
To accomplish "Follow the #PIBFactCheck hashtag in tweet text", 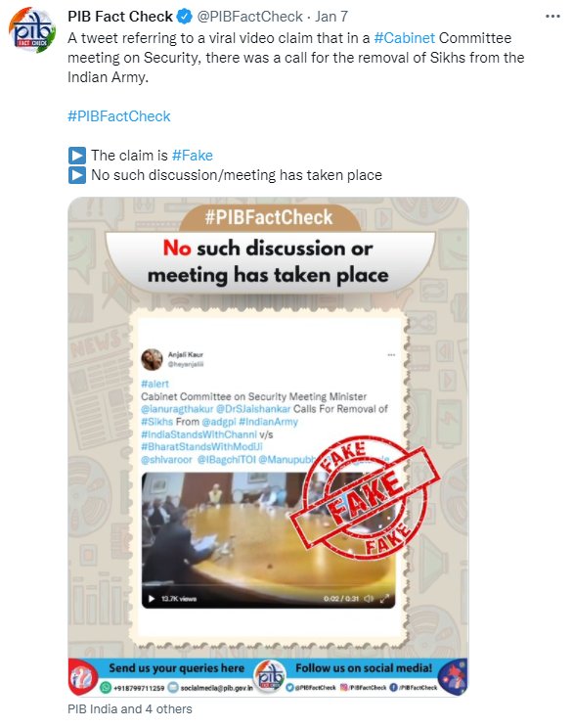I will pos(119,116).
